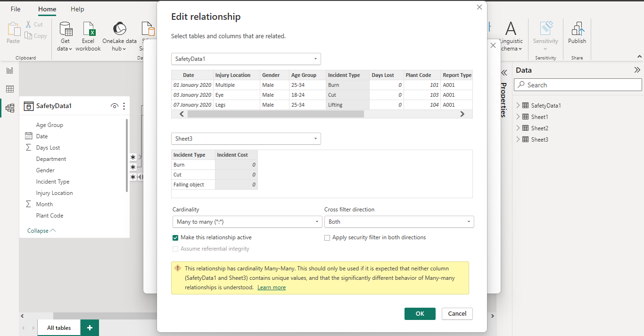Open more options menu on SafetyData1 card
The image size is (644, 336).
[x=124, y=106]
